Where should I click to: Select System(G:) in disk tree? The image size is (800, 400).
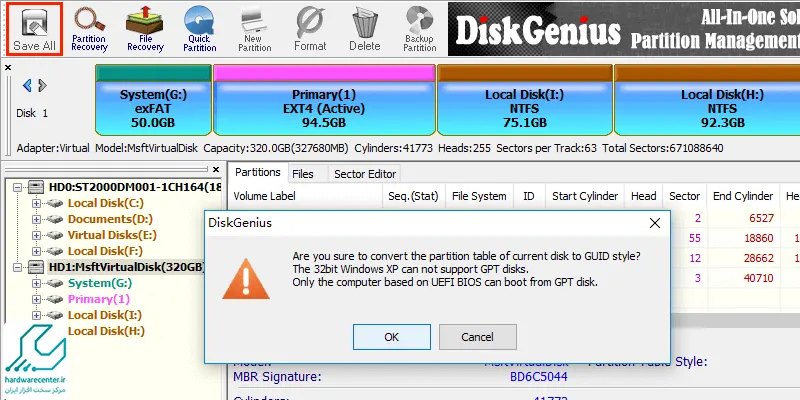pyautogui.click(x=100, y=283)
